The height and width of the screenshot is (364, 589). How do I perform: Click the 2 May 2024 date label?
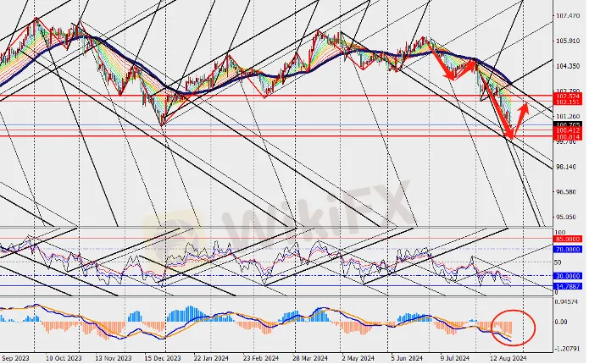358,358
